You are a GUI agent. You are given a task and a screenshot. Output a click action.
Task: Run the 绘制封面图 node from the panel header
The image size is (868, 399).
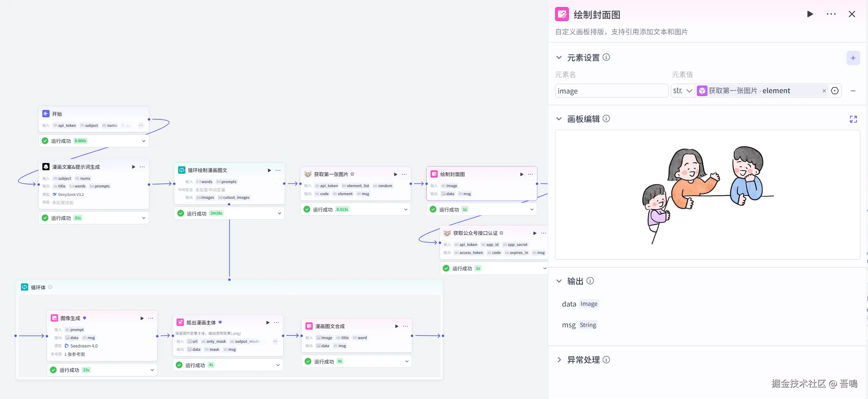pyautogui.click(x=810, y=14)
